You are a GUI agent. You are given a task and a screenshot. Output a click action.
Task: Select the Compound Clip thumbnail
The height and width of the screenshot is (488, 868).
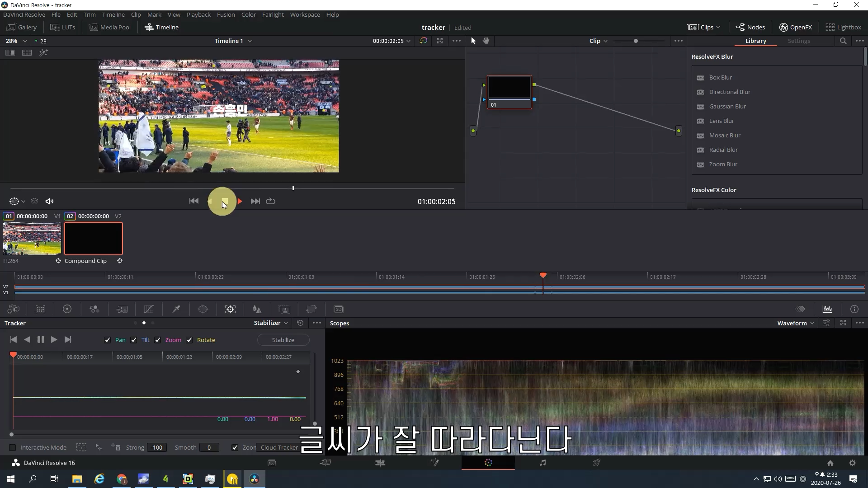point(94,239)
